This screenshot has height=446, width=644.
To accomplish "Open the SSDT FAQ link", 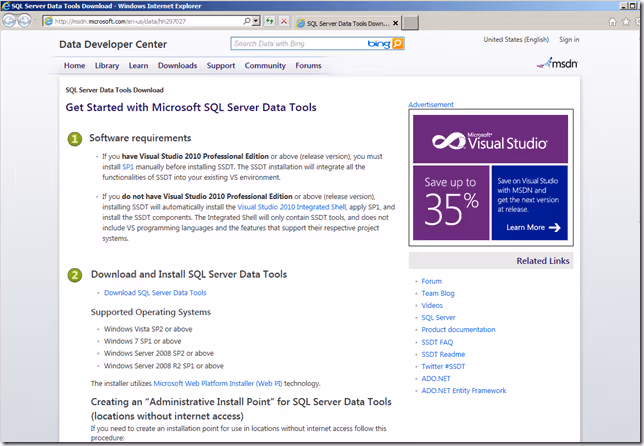I will coord(437,342).
